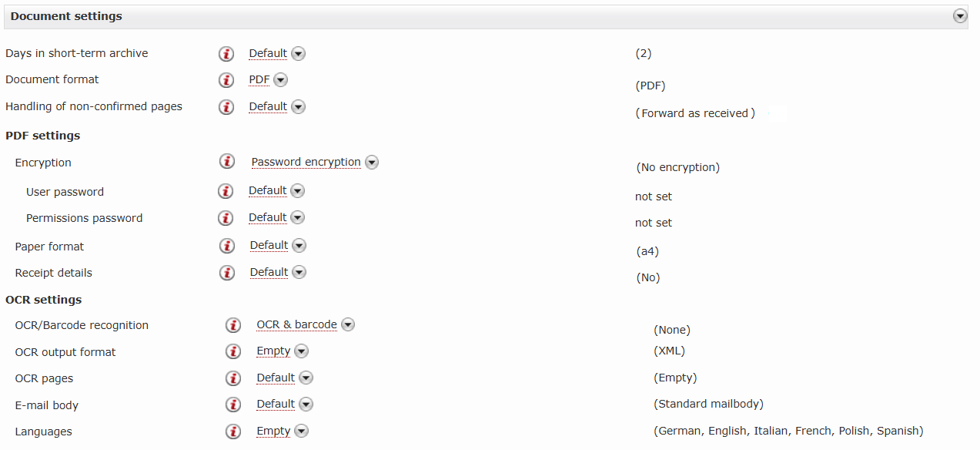Open info for User password
This screenshot has height=450, width=980.
226,191
